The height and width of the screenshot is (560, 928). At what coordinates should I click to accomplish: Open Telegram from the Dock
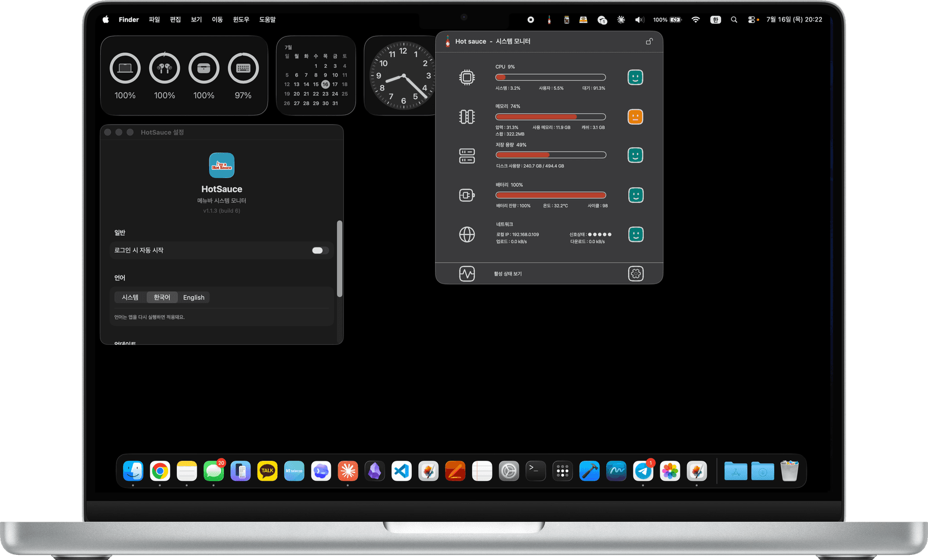(643, 471)
